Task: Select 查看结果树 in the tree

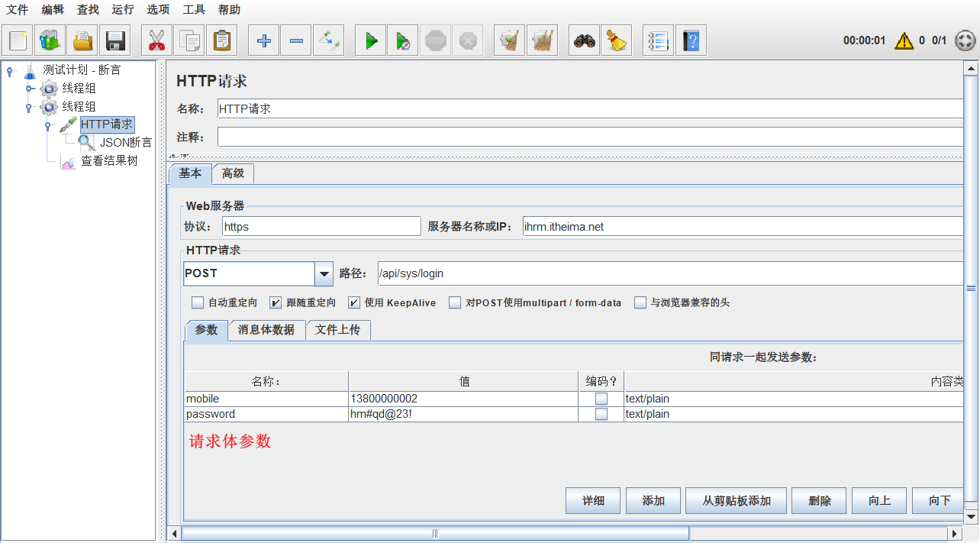Action: 109,161
